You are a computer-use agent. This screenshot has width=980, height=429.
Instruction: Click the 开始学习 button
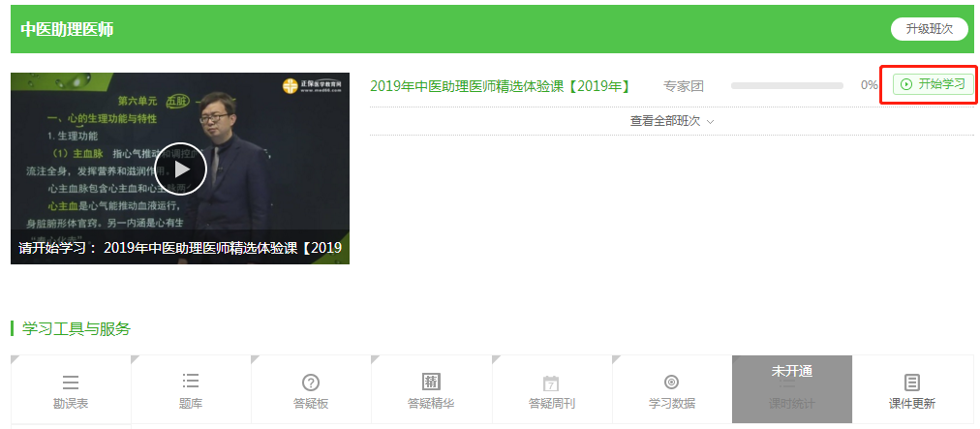(934, 84)
